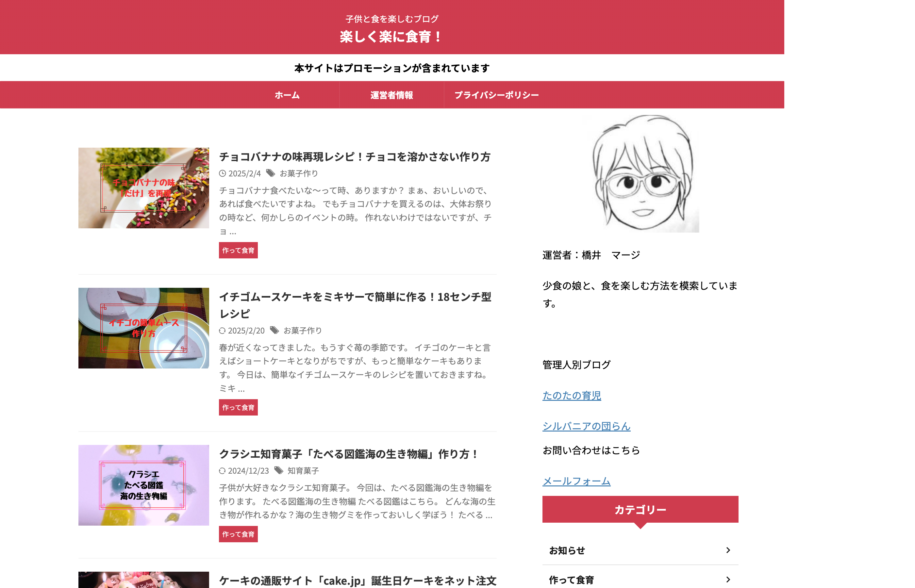Click the tag icon in the strawberry mousse post
Image resolution: width=915 pixels, height=588 pixels.
274,330
